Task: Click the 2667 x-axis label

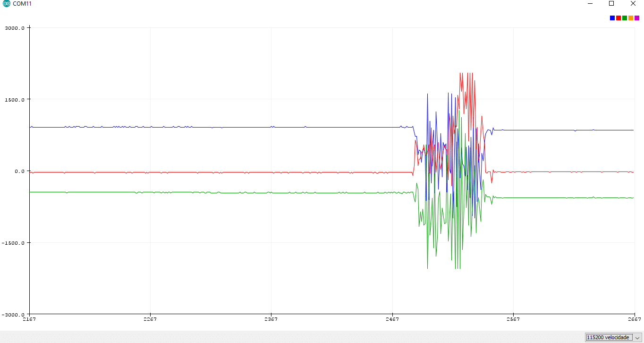Action: 634,319
